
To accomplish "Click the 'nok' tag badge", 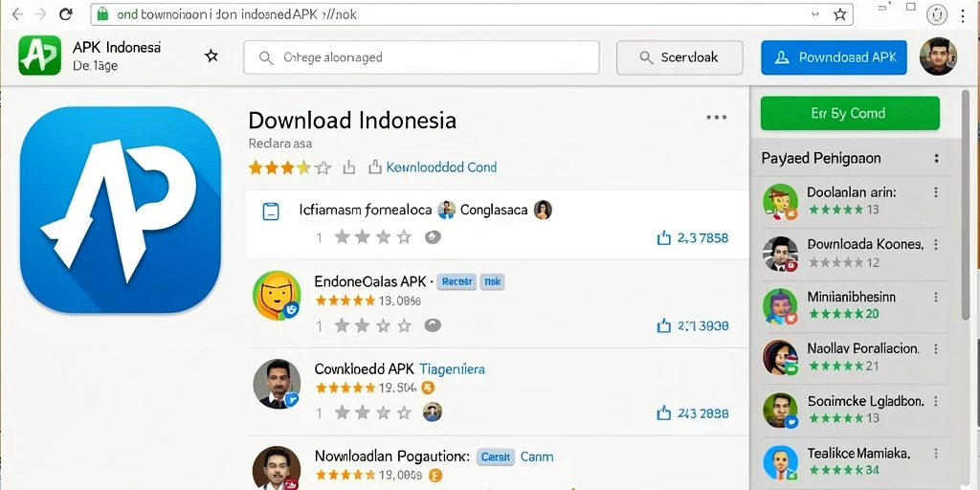I will pos(492,282).
